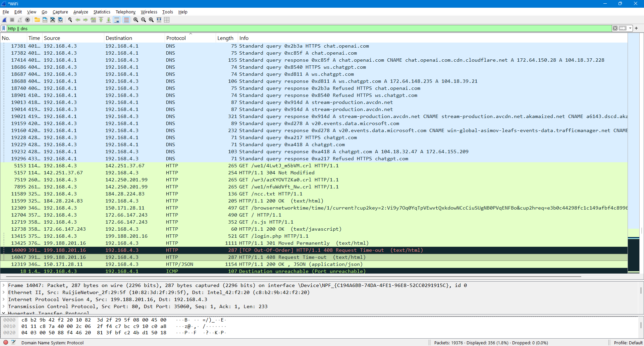This screenshot has width=644, height=346.
Task: Go forward to the next packet
Action: [x=86, y=20]
